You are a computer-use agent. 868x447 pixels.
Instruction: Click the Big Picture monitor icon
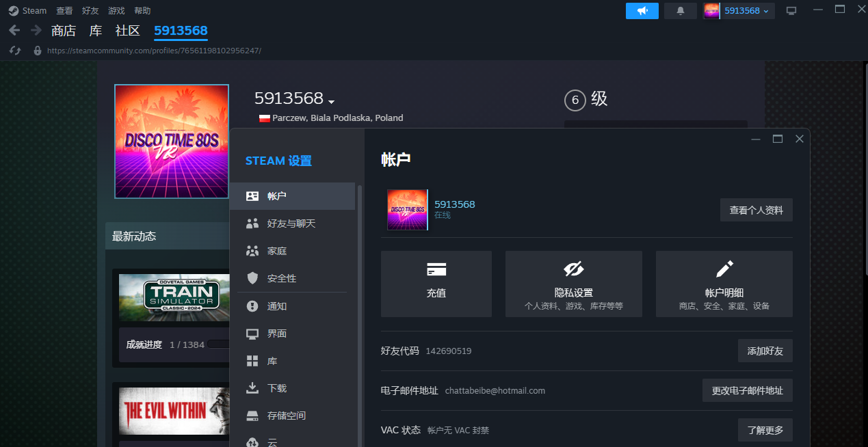tap(791, 11)
